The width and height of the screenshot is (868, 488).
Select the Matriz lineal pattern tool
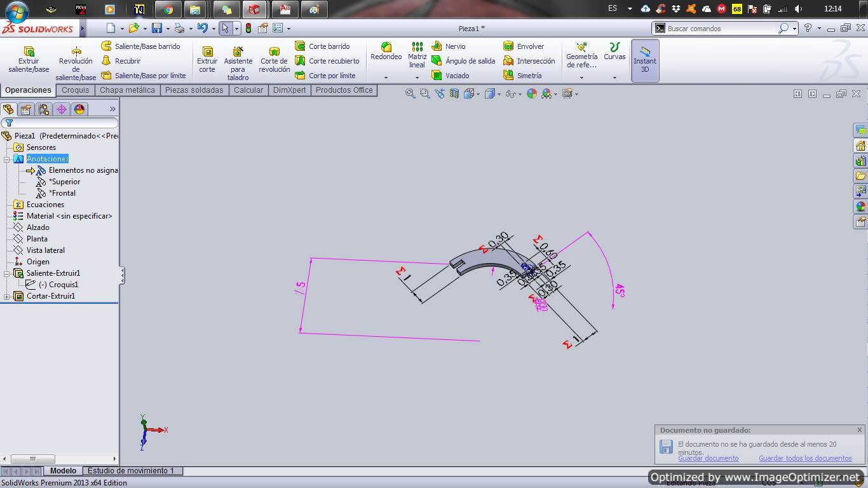pyautogui.click(x=417, y=55)
